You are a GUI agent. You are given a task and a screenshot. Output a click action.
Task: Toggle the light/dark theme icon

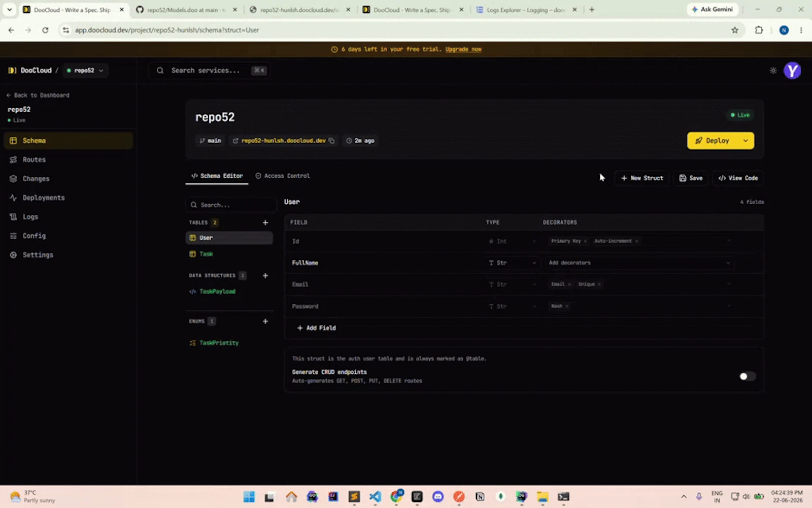click(x=773, y=71)
